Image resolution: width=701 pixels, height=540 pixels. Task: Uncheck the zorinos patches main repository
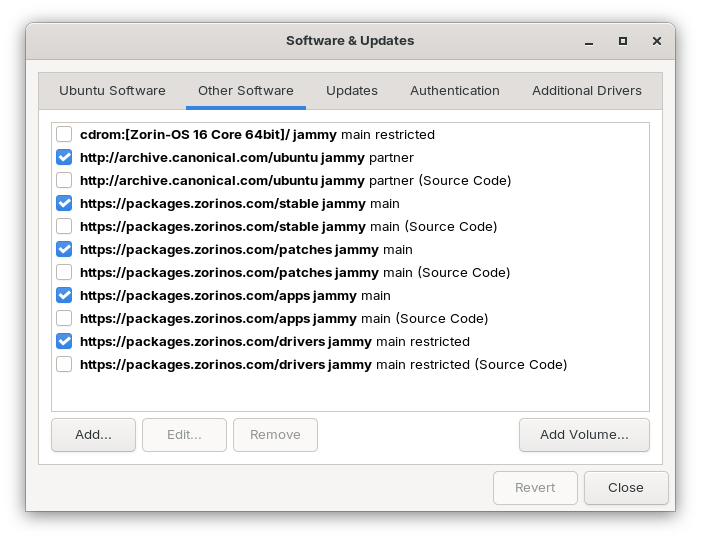[x=64, y=249]
